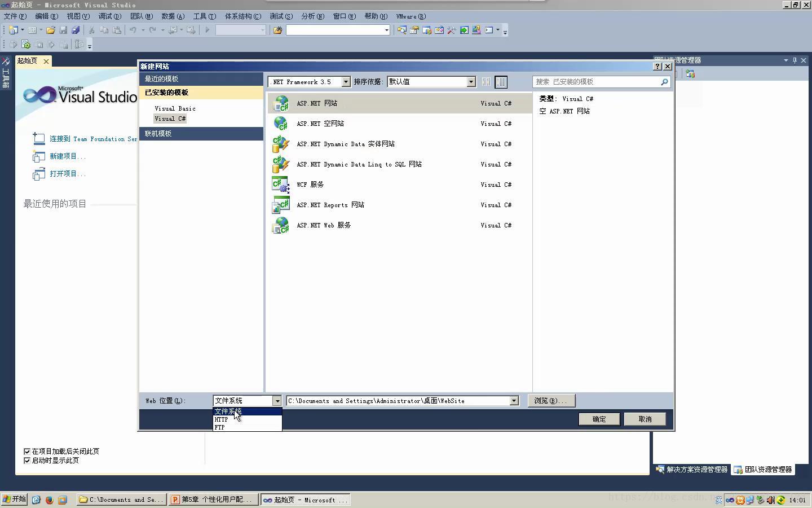
Task: Click the Start Debugging play icon
Action: pos(207,30)
